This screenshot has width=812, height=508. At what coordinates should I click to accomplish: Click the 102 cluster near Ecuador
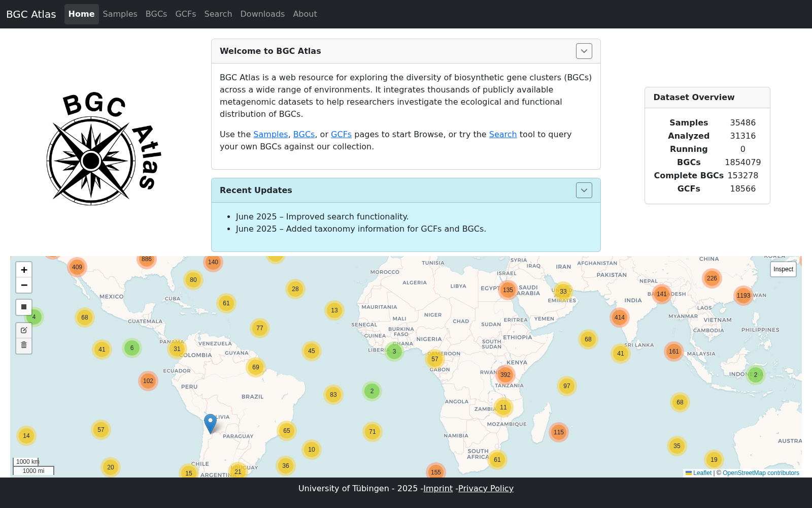pos(148,381)
